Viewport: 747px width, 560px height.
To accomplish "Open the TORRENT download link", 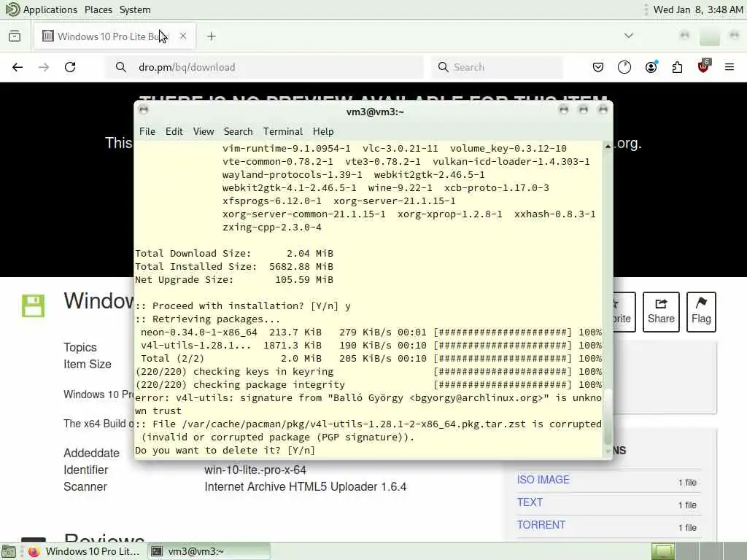I will [x=541, y=525].
